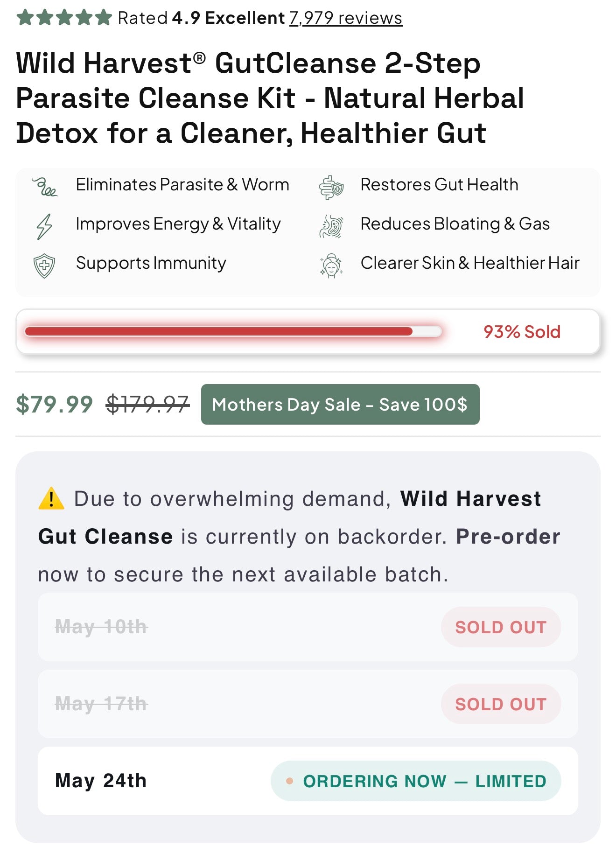Click the Ordering Now — Limited badge
616x853 pixels.
[416, 781]
